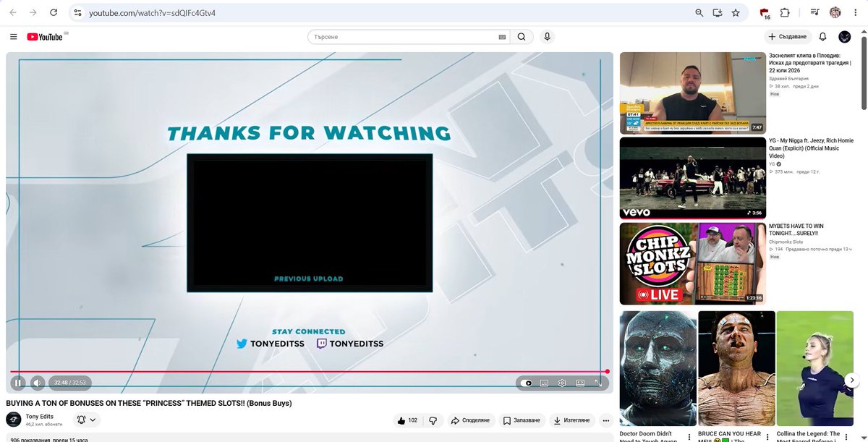The width and height of the screenshot is (868, 442).
Task: Click the scrollbar up arrow
Action: 863,31
